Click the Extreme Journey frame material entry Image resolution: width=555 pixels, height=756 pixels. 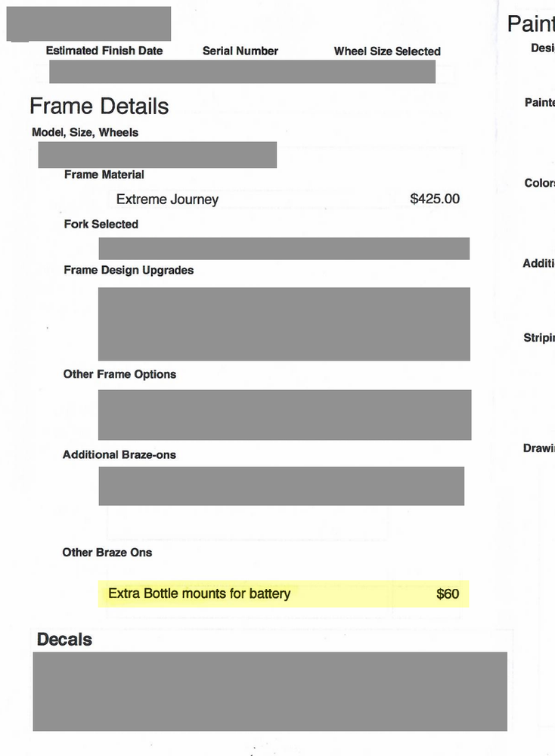[x=167, y=200]
